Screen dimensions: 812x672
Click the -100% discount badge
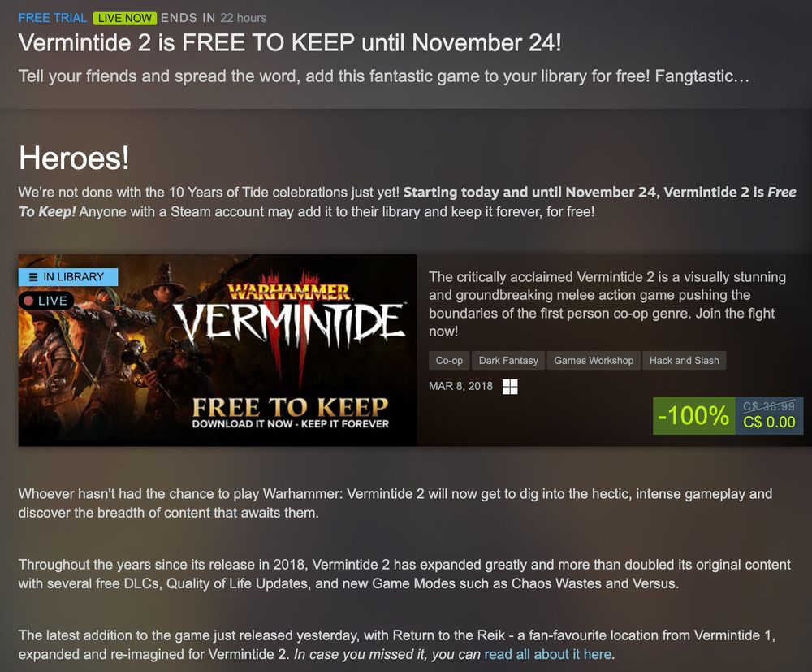click(x=693, y=415)
